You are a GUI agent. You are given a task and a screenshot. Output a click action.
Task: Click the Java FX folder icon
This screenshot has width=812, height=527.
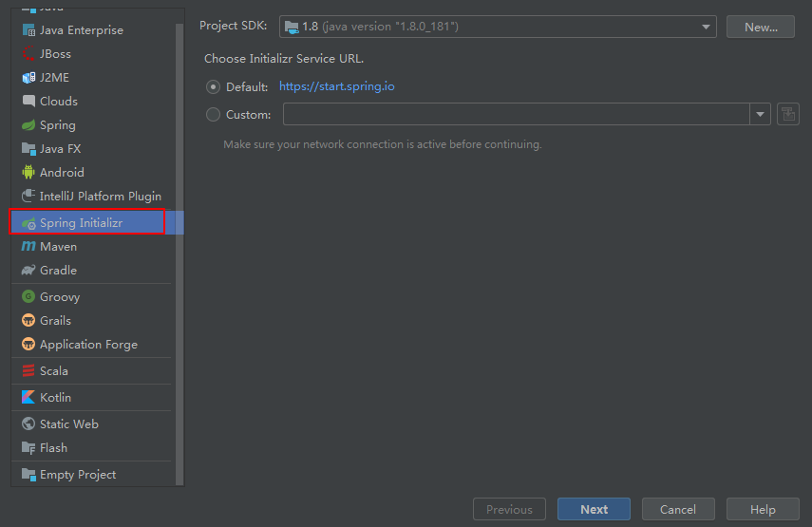[28, 149]
